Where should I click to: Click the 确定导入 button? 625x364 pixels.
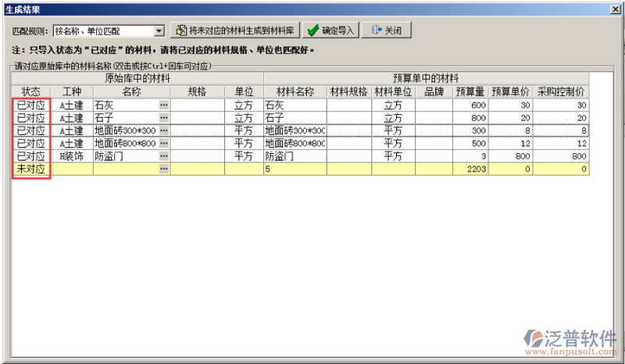pyautogui.click(x=330, y=31)
